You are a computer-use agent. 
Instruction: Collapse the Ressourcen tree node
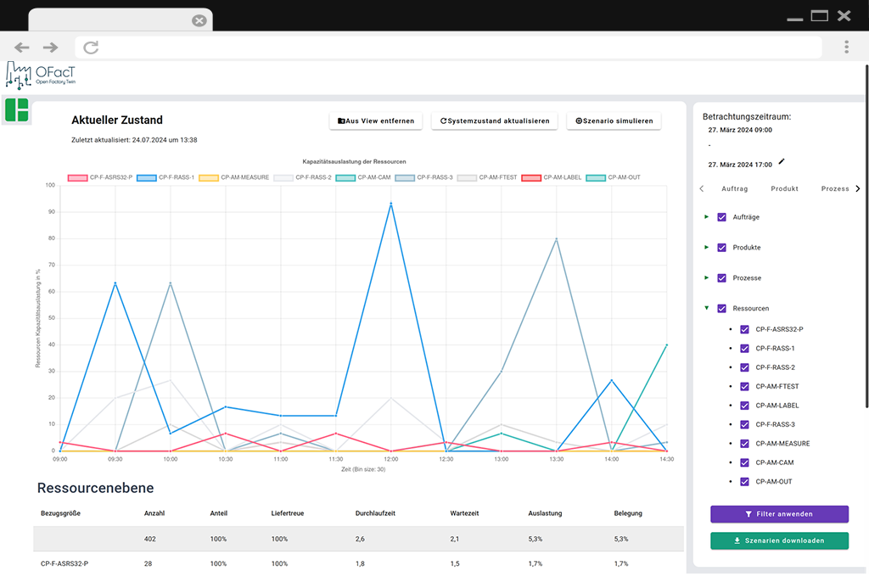click(x=706, y=308)
